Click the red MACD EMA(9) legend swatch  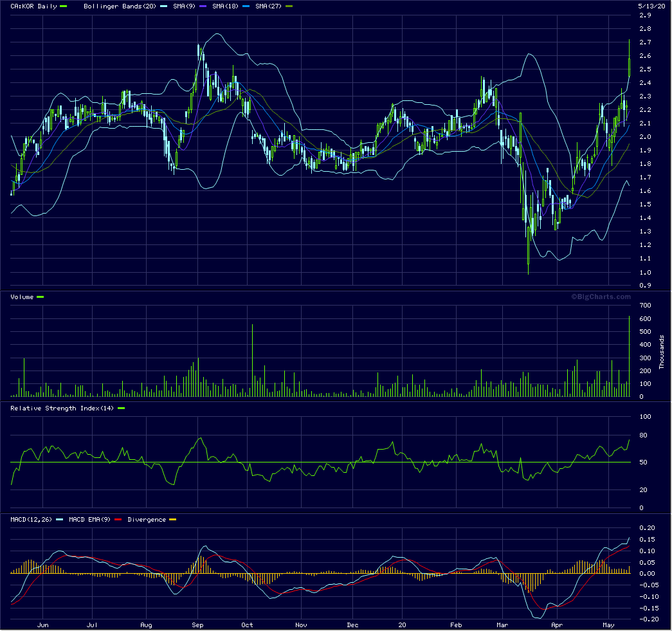tap(118, 520)
